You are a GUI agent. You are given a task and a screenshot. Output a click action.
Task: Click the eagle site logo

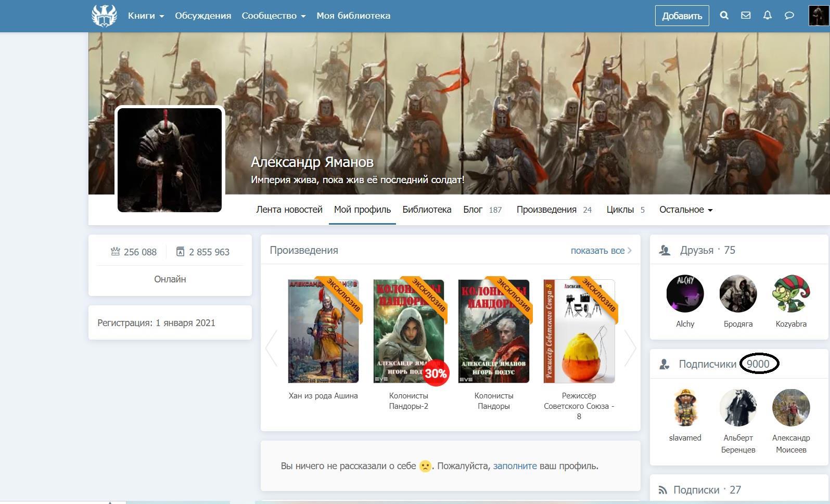(104, 16)
